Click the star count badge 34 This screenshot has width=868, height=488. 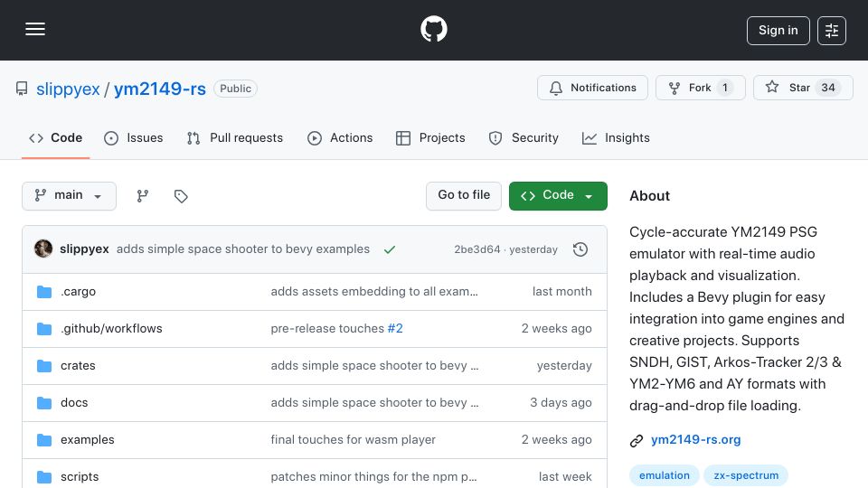tap(828, 88)
